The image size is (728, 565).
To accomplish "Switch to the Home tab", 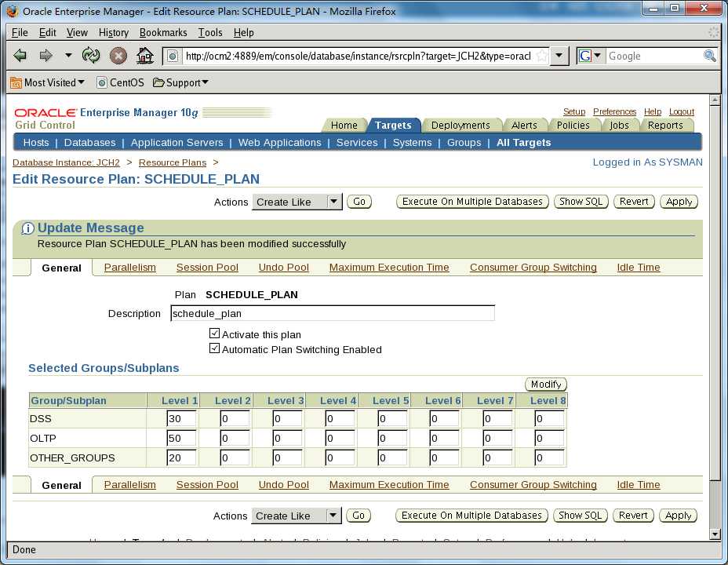I will [x=344, y=126].
